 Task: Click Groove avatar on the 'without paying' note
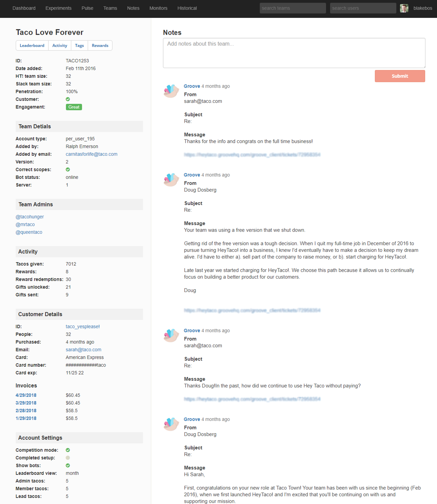(x=171, y=335)
